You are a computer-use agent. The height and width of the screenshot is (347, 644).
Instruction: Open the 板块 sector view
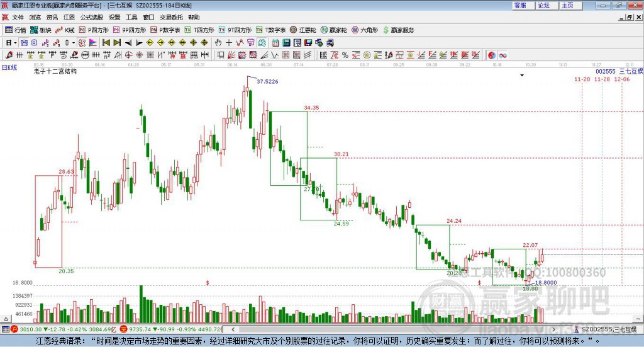40,30
